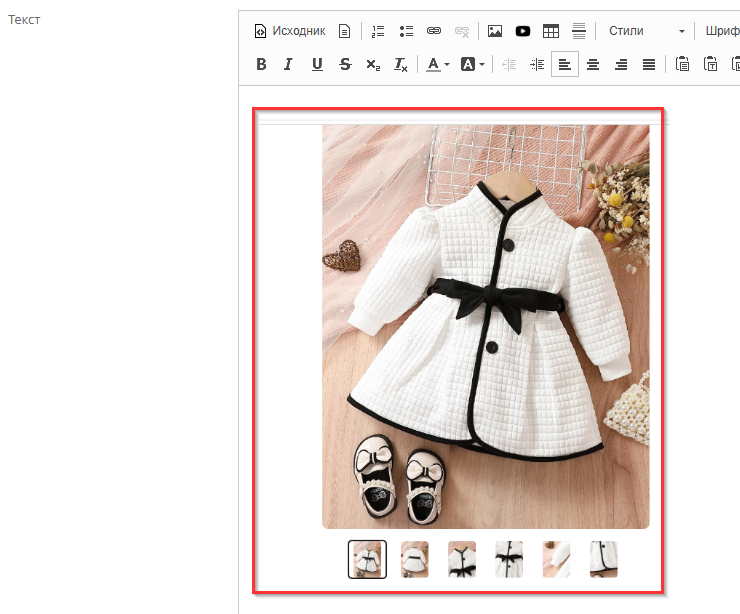This screenshot has height=614, width=740.
Task: Click the Исходник source button
Action: click(290, 31)
